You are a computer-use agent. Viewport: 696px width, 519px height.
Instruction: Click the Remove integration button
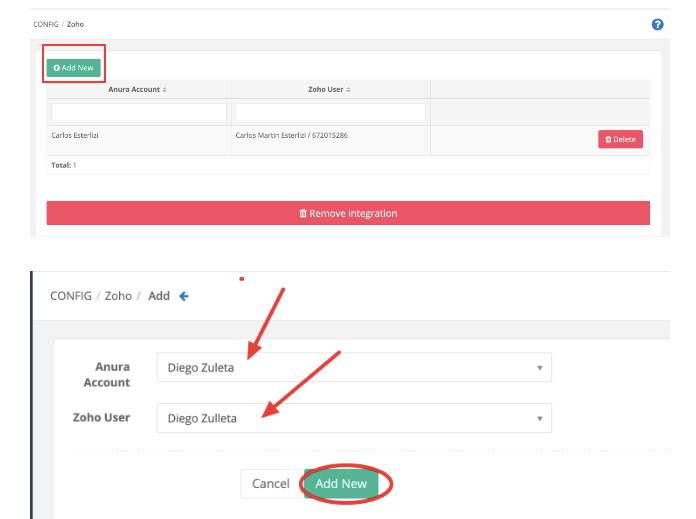(x=348, y=213)
